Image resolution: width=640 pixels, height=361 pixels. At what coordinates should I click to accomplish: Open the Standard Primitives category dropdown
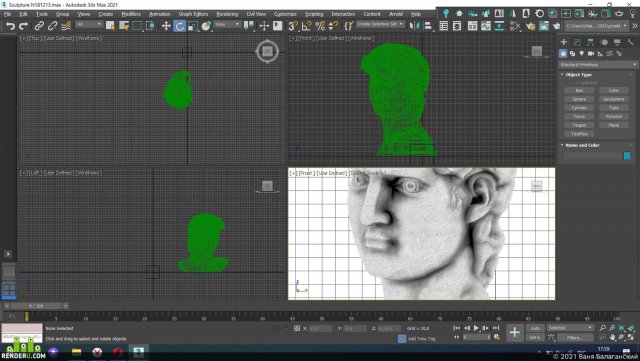598,65
